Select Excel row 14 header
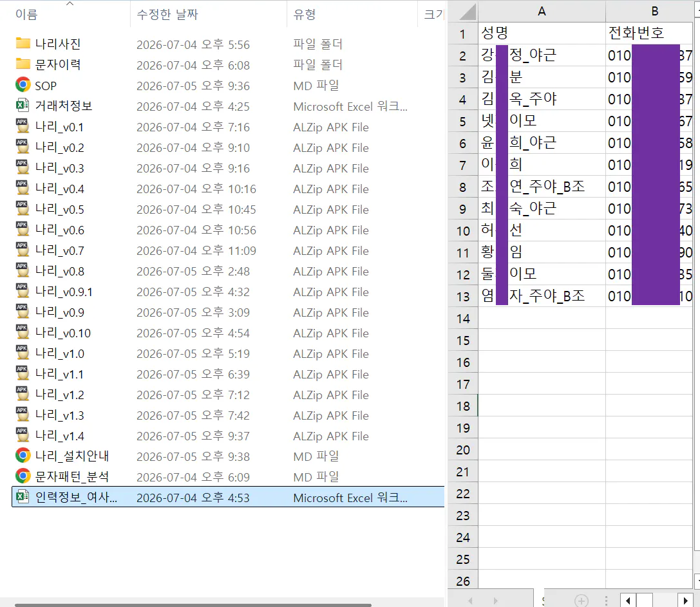 tap(462, 318)
